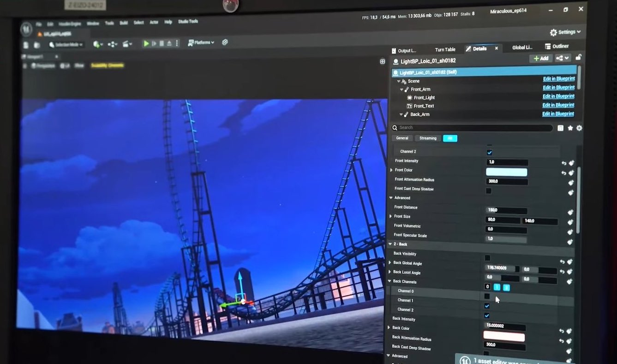Switch to the Output Log tab

[403, 51]
